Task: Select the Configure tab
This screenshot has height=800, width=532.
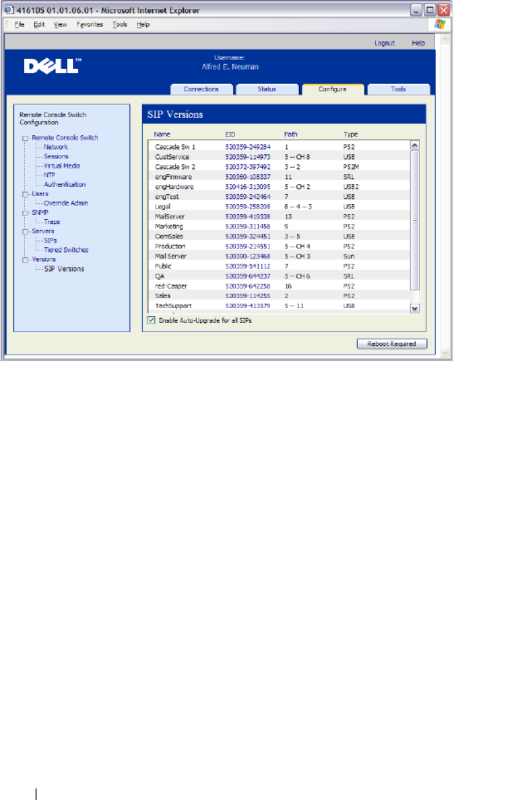Action: point(333,90)
